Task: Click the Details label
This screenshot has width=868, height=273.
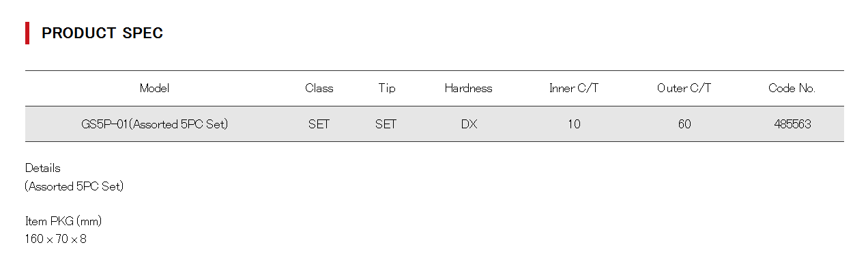Action: [x=43, y=168]
